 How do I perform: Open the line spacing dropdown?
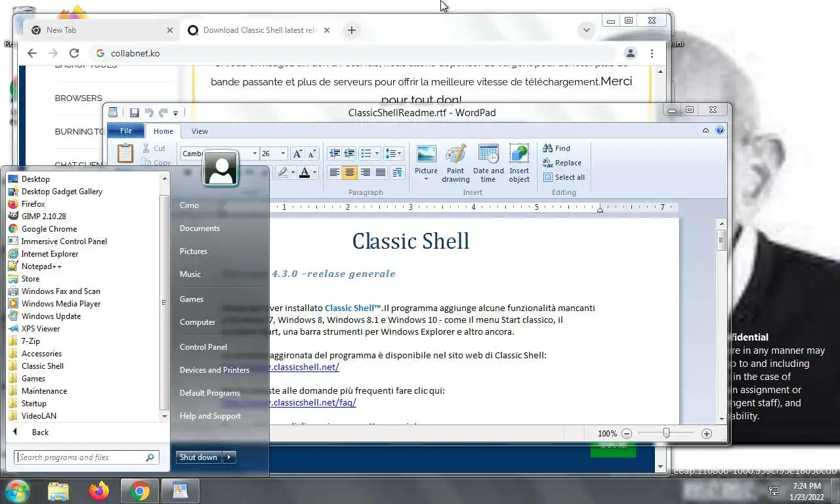(x=394, y=154)
